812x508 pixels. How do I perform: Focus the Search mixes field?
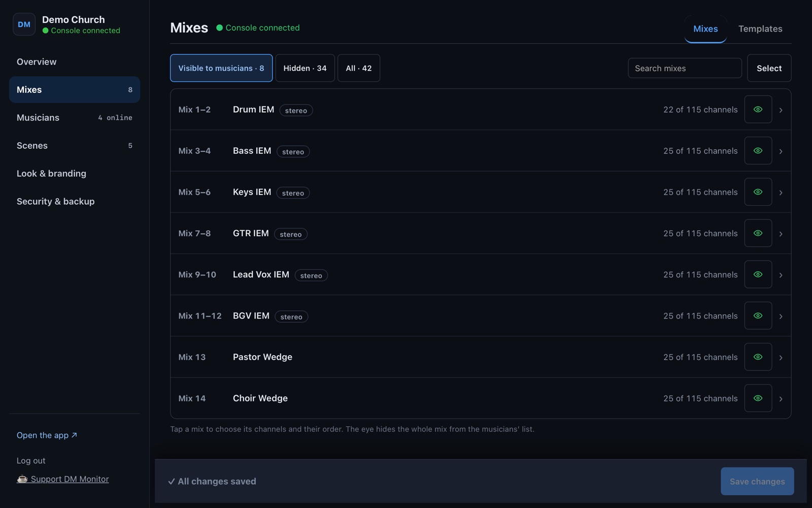[x=685, y=68]
